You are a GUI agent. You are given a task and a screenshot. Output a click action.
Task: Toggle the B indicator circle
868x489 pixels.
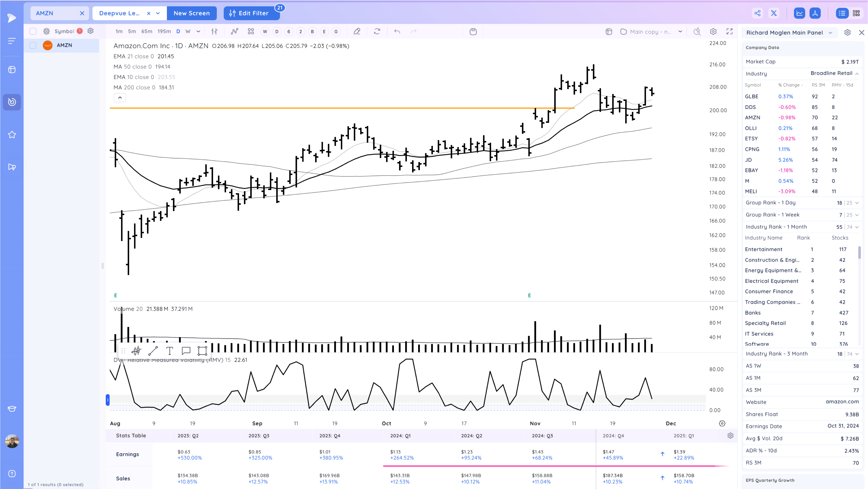312,31
